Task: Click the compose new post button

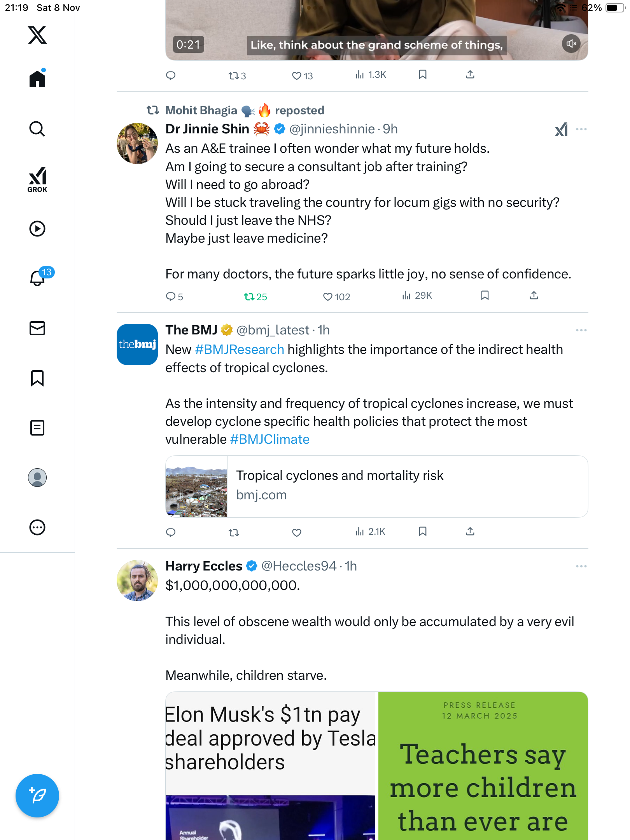Action: tap(37, 796)
